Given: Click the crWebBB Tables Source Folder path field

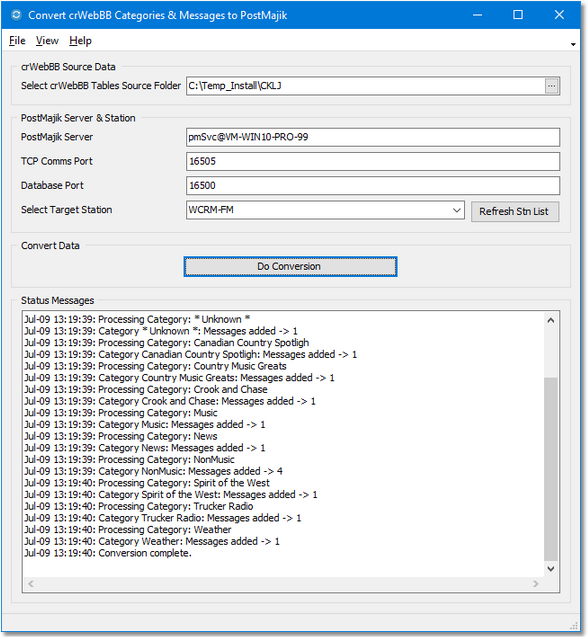Looking at the screenshot, I should [x=366, y=86].
